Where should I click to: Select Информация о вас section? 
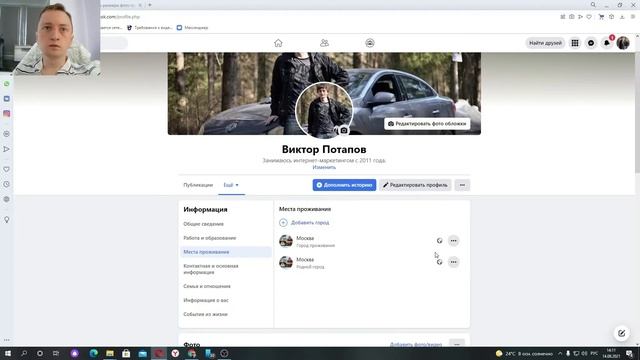pos(206,300)
